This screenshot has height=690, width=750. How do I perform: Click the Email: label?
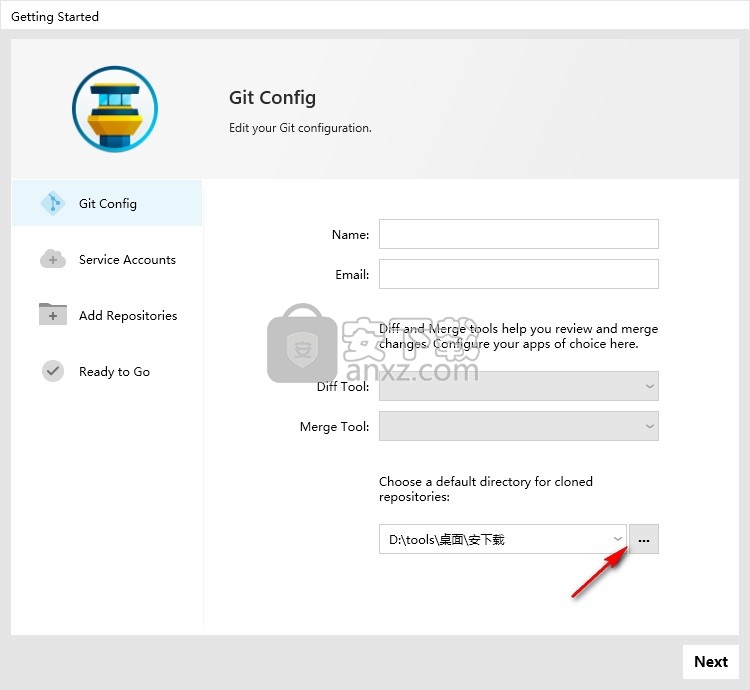click(352, 274)
